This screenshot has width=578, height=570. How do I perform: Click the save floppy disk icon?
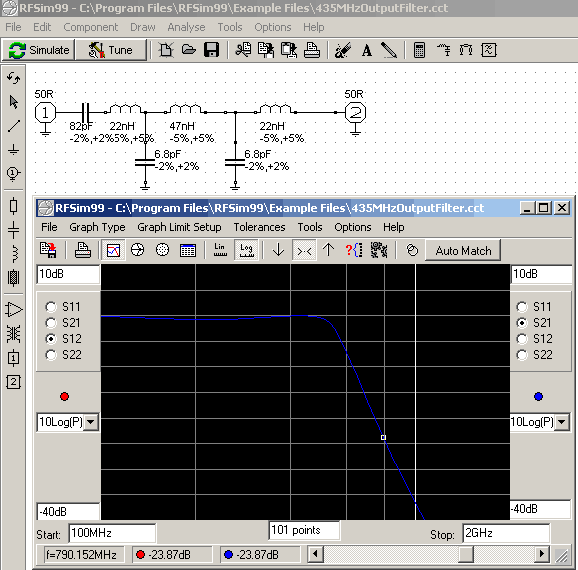click(x=212, y=50)
